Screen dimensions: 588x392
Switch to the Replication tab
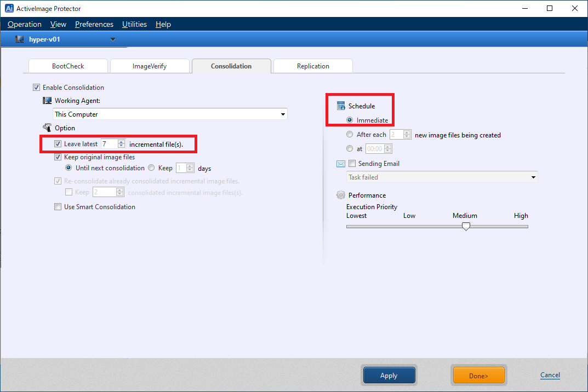(x=313, y=66)
